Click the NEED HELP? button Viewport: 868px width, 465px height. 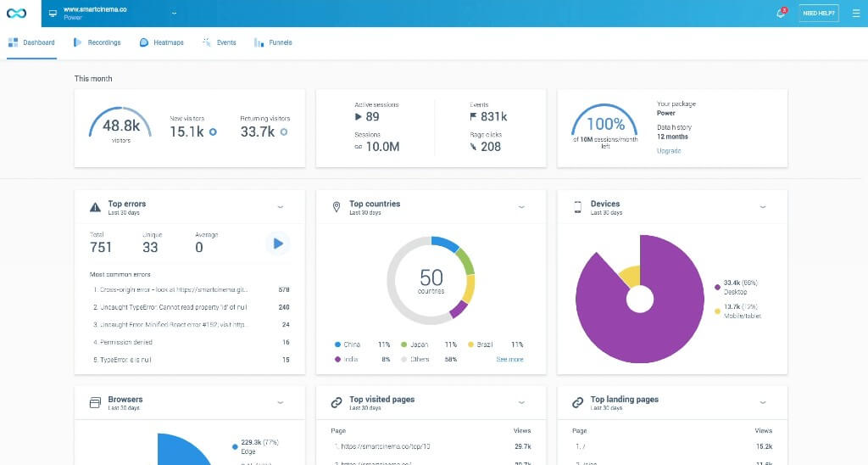[x=819, y=14]
